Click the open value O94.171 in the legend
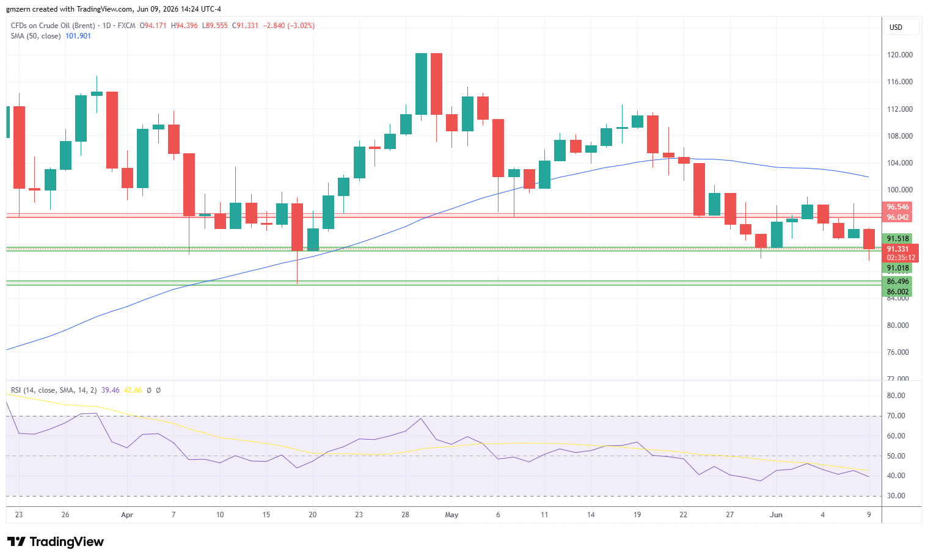The image size is (928, 560). click(x=153, y=26)
